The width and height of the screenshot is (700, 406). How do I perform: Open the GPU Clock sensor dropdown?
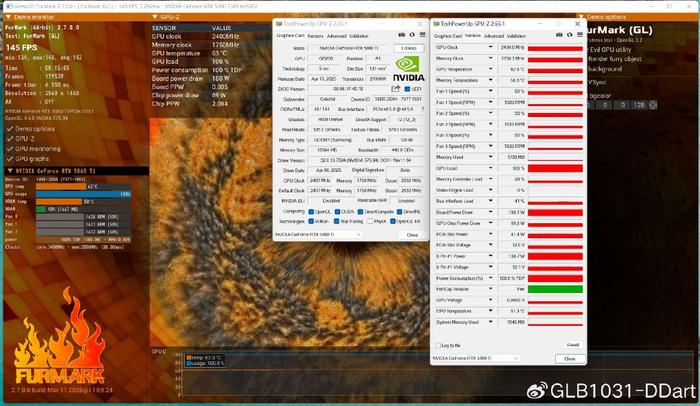click(x=491, y=47)
